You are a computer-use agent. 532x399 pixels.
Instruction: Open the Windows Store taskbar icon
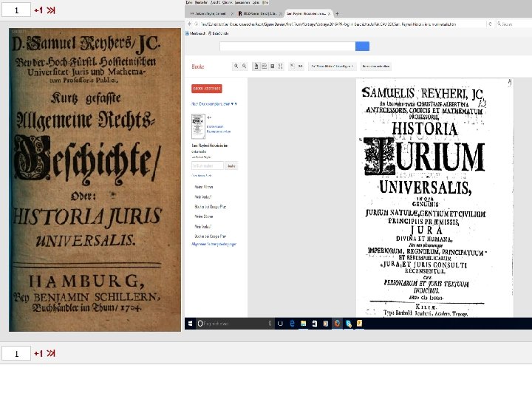[x=315, y=324]
